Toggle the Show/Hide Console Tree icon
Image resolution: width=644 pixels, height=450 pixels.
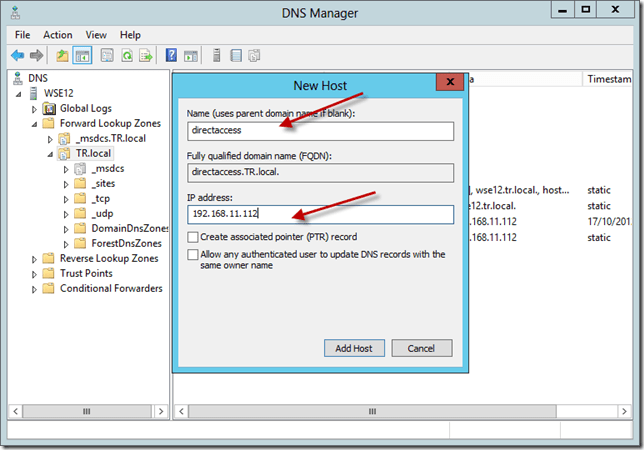tap(83, 55)
